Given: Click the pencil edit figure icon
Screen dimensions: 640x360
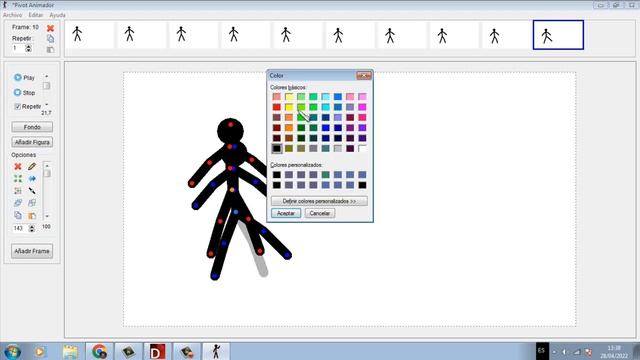Looking at the screenshot, I should tap(32, 167).
